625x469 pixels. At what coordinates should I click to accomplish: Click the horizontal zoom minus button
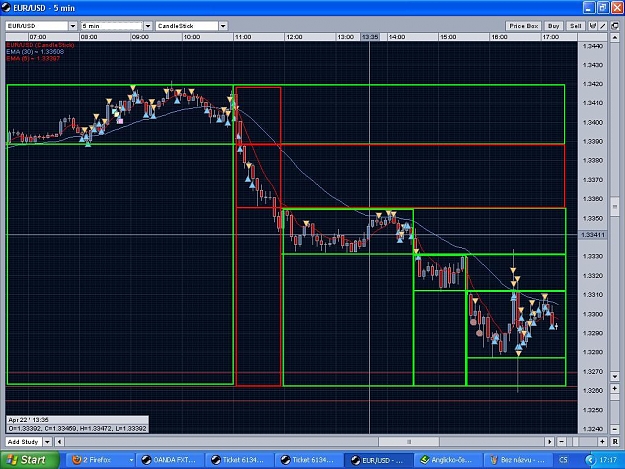point(561,442)
